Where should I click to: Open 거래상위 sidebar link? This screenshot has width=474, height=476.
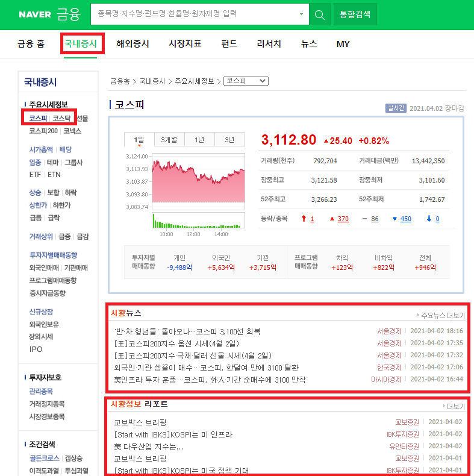click(x=41, y=236)
